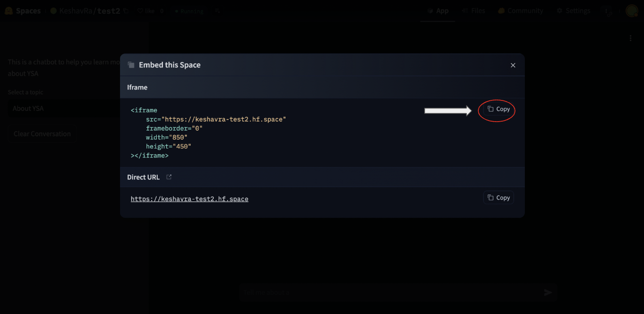644x314 pixels.
Task: Open the three-dot options menu below the navbar
Action: click(631, 38)
